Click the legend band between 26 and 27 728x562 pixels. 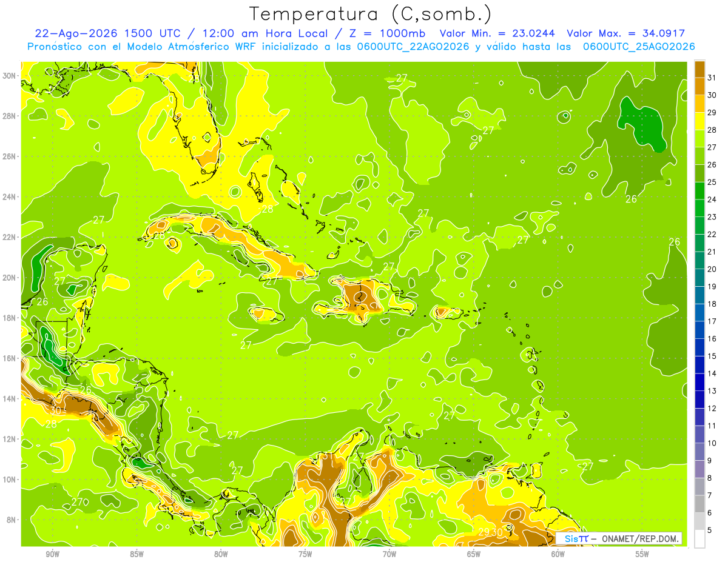click(699, 155)
